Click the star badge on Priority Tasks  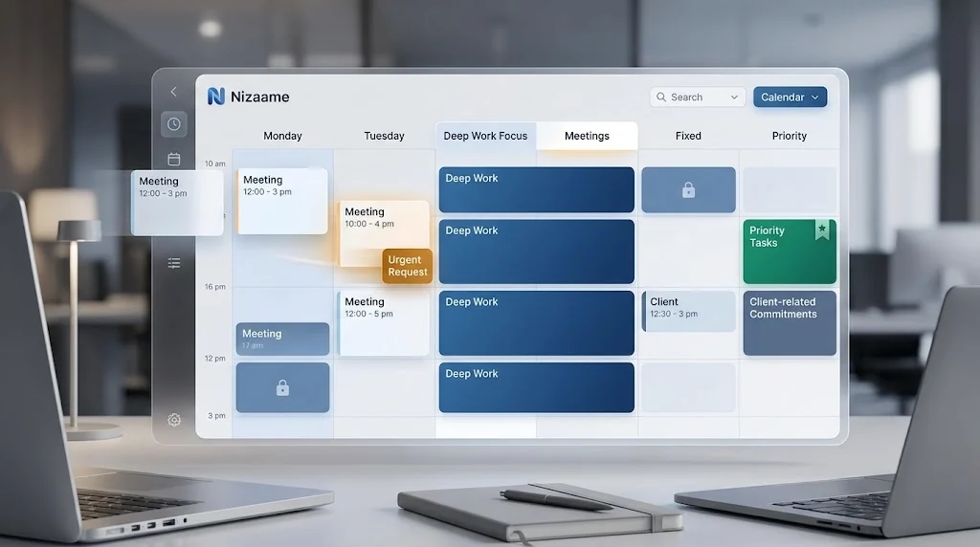822,230
